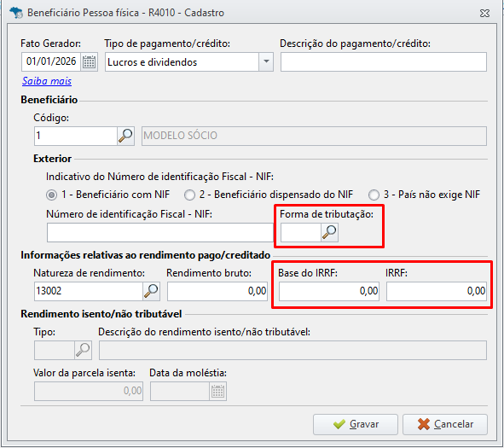Focus the Descrição do pagamento/crédito field
The image size is (504, 448).
pyautogui.click(x=384, y=62)
